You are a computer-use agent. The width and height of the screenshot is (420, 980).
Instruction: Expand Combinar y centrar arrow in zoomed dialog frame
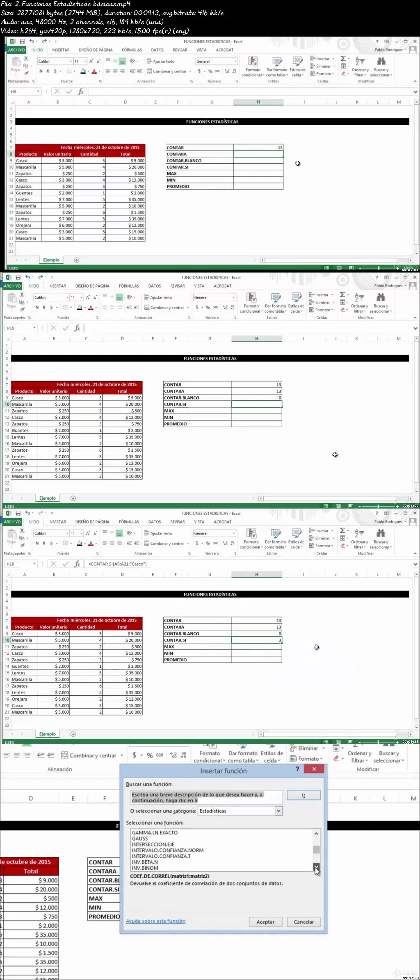coord(122,755)
